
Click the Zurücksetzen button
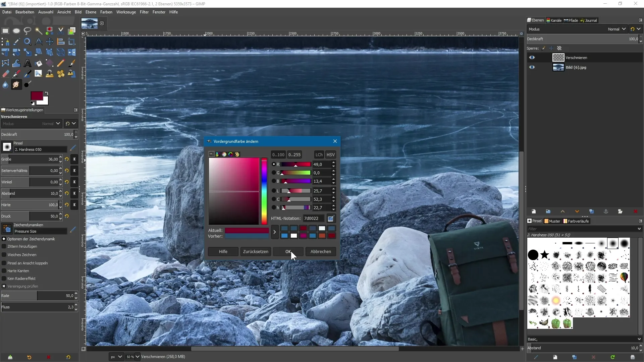point(256,252)
